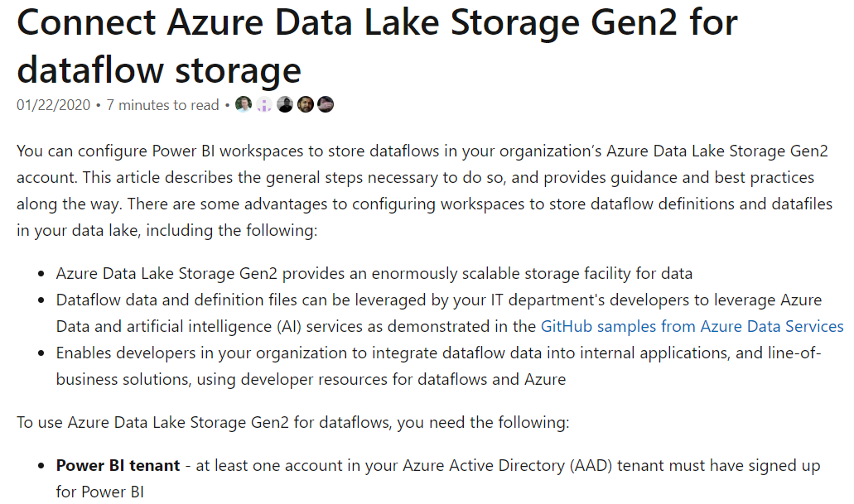Click the fourth bearded contributor avatar
Viewport: 854px width, 504px height.
[305, 104]
